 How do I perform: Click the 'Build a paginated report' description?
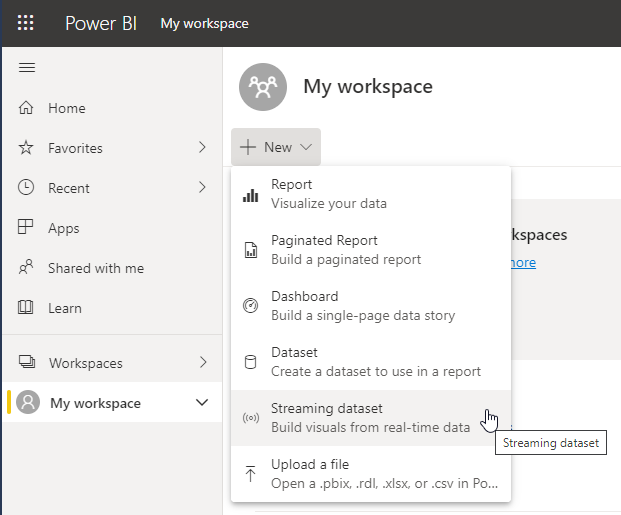pyautogui.click(x=346, y=259)
